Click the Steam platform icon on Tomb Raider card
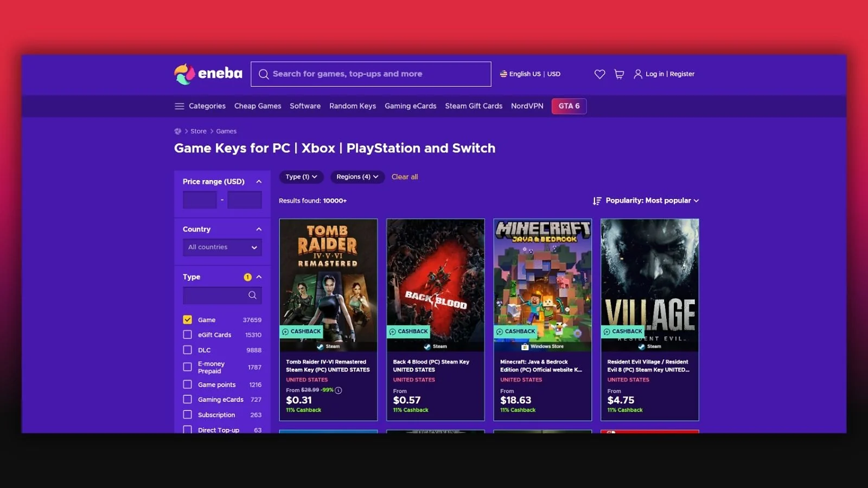Image resolution: width=868 pixels, height=488 pixels. (x=320, y=346)
